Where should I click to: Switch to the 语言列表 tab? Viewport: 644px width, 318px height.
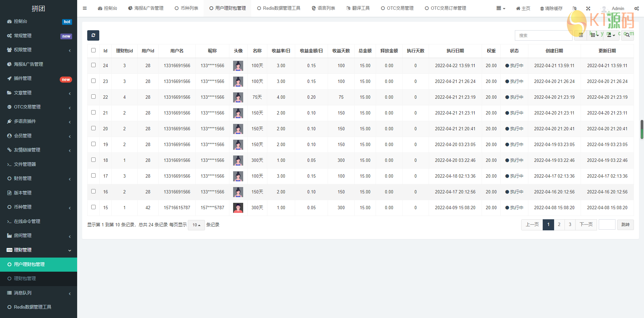point(323,8)
